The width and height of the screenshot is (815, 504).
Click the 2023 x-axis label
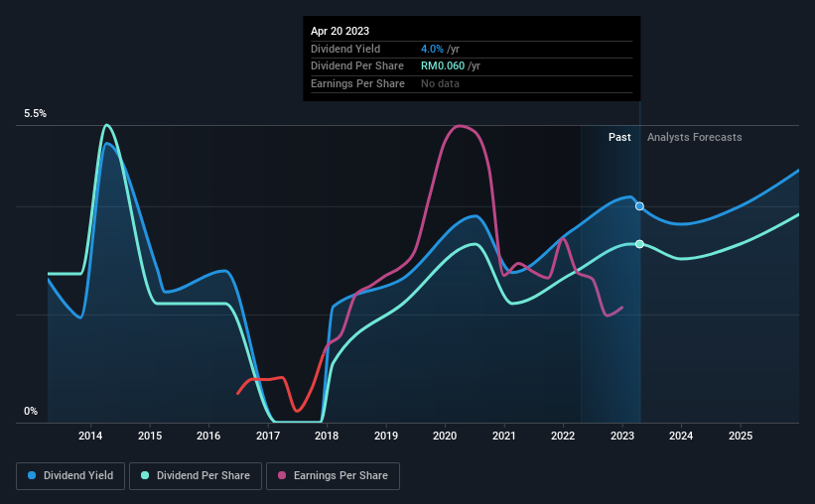(622, 436)
